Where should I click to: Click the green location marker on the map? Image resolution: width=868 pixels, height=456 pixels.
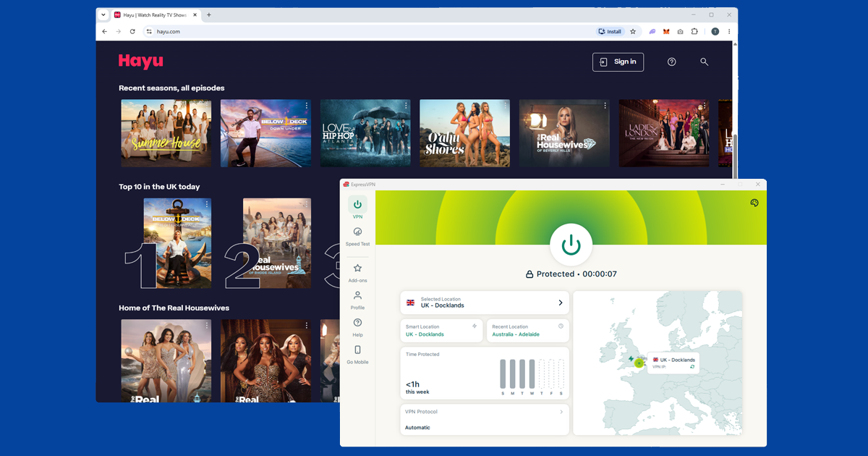(x=639, y=363)
